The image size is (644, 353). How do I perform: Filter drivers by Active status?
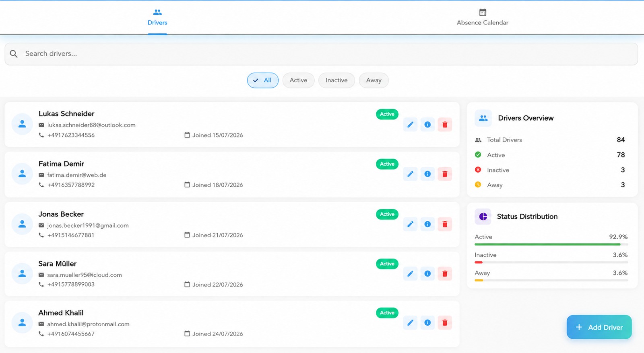(x=298, y=80)
